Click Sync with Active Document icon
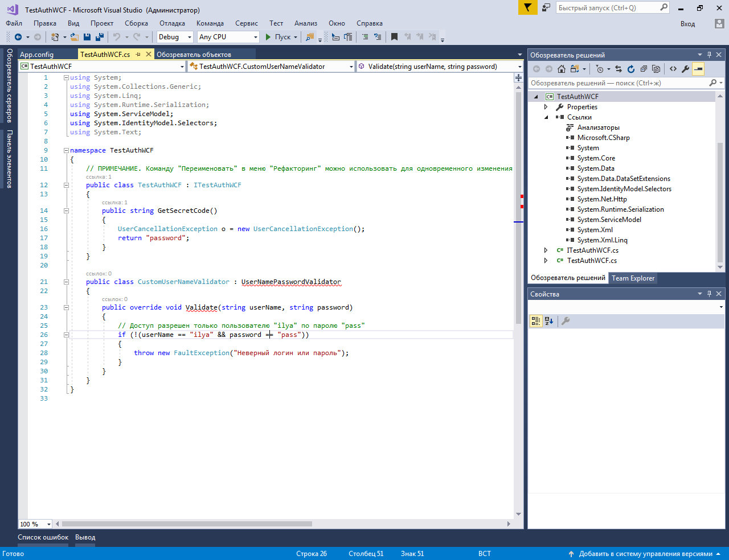The height and width of the screenshot is (560, 729). click(619, 69)
